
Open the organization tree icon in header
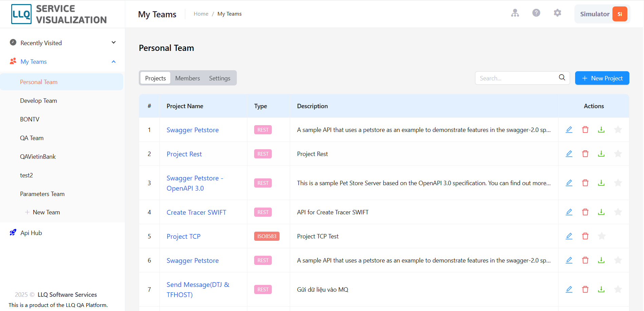click(515, 13)
